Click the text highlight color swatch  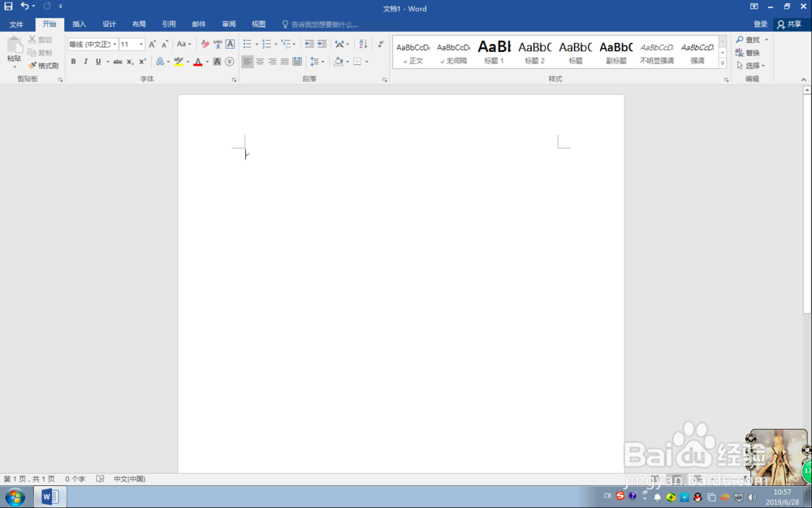(180, 61)
